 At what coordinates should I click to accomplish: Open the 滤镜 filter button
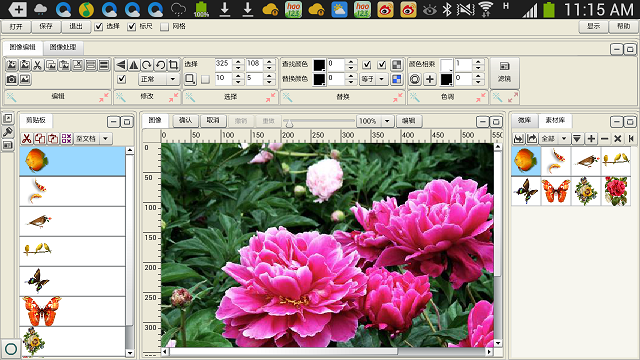504,73
